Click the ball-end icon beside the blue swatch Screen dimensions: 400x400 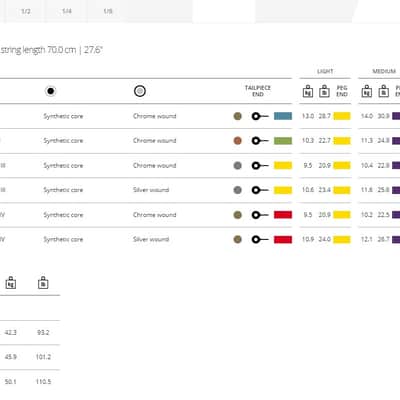[260, 116]
